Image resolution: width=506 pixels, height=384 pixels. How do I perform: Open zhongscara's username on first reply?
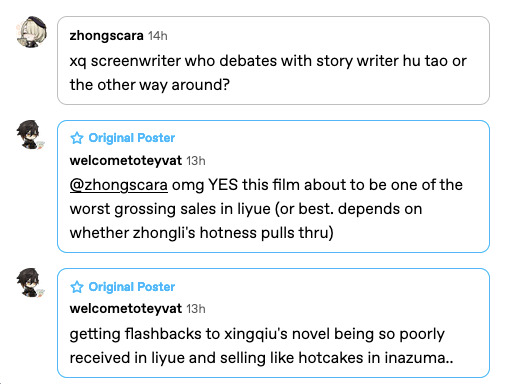pyautogui.click(x=106, y=35)
